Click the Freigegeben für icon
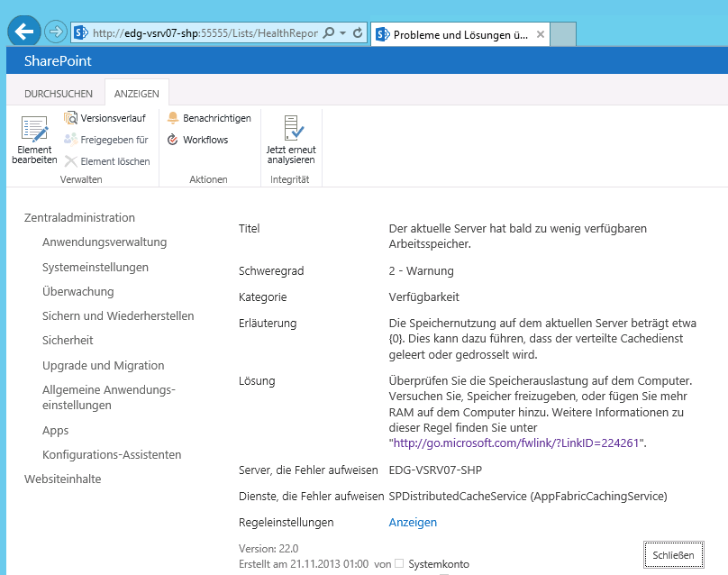Image resolution: width=728 pixels, height=575 pixels. (70, 140)
